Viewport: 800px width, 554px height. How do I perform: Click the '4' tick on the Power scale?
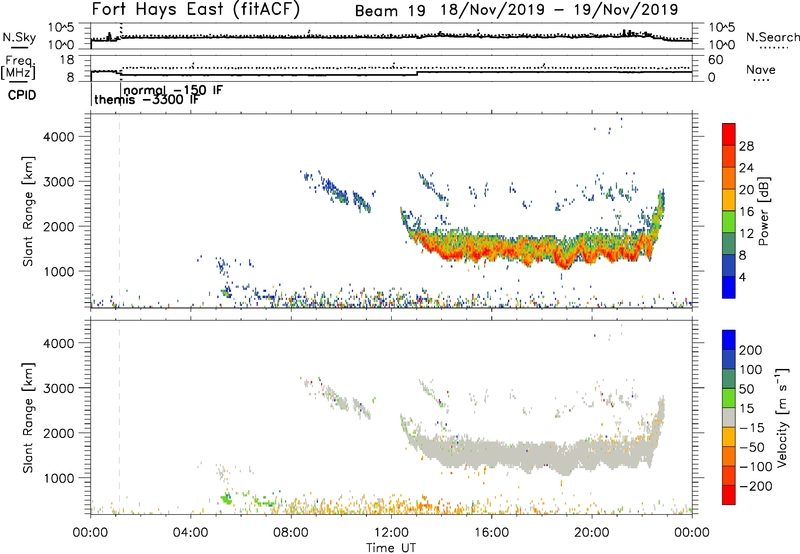[x=742, y=277]
